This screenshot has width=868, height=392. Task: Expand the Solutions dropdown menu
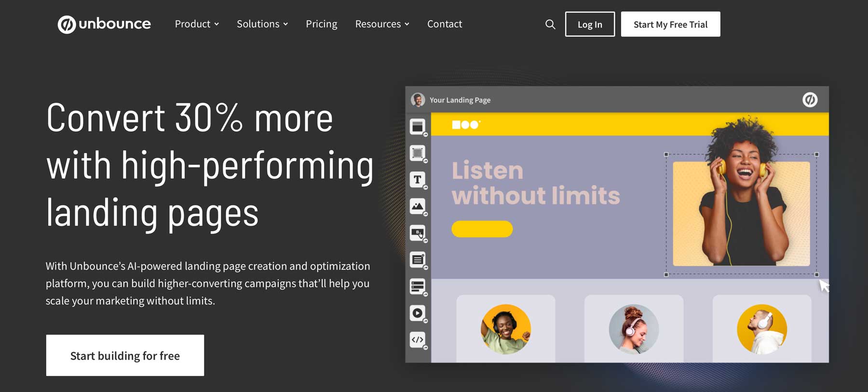pos(262,24)
